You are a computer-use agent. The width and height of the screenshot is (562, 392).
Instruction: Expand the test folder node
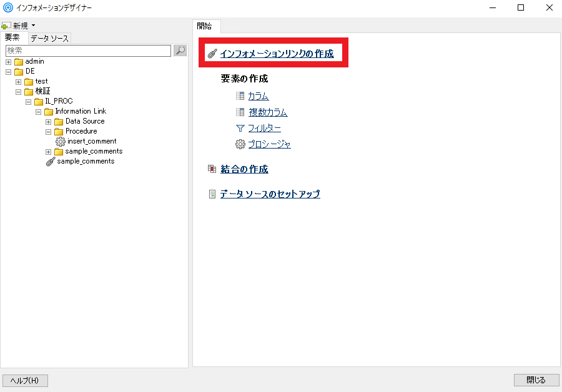[x=19, y=82]
